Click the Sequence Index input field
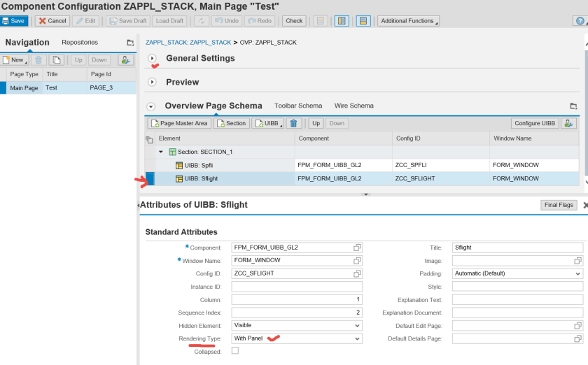The image size is (588, 365). [x=297, y=313]
